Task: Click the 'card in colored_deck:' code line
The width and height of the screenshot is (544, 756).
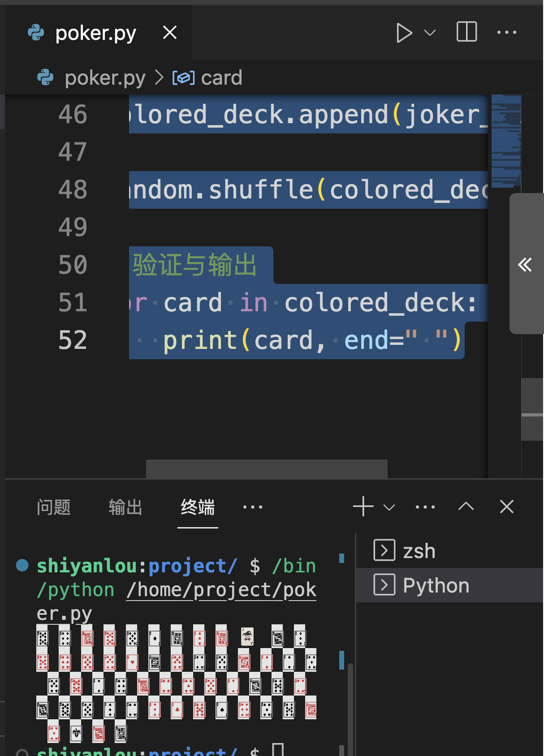Action: tap(308, 303)
